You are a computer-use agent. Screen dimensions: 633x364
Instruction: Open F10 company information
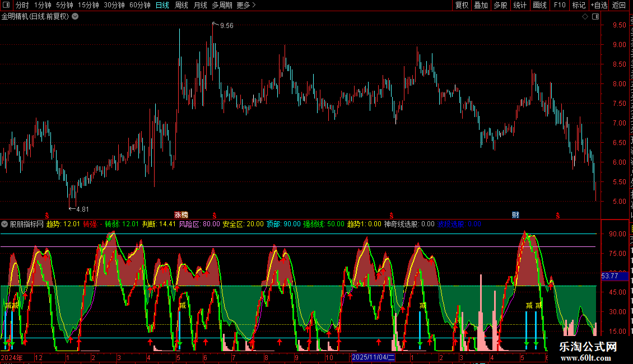pyautogui.click(x=560, y=5)
